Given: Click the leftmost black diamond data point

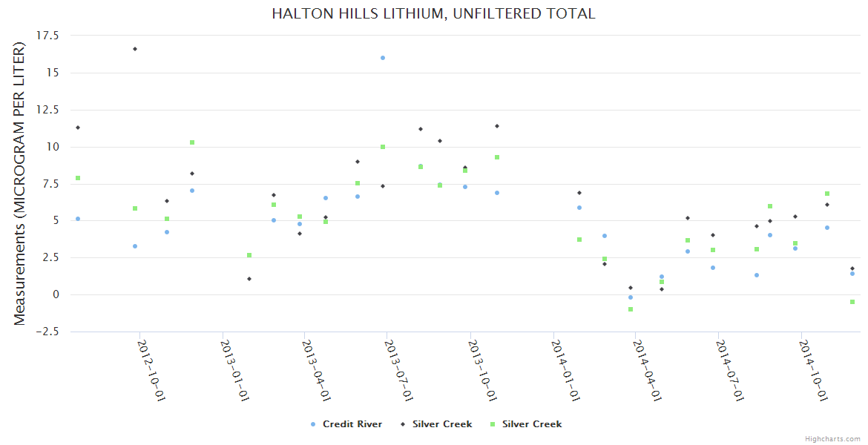Looking at the screenshot, I should click(x=78, y=128).
